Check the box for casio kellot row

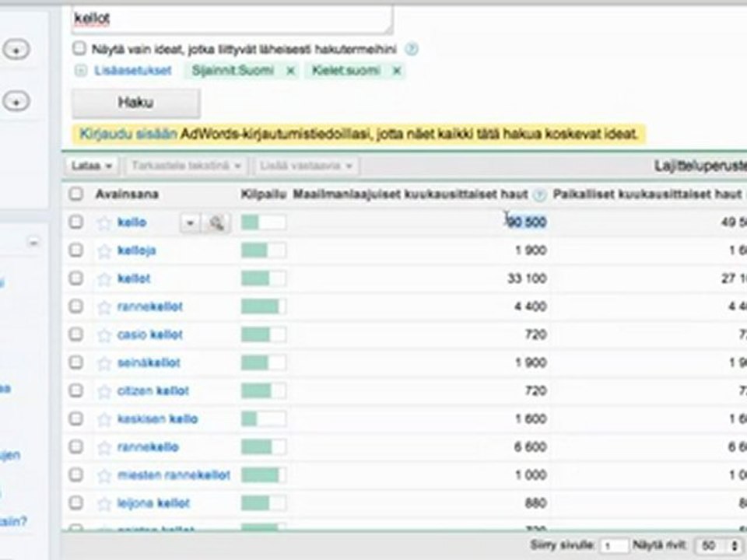click(75, 334)
